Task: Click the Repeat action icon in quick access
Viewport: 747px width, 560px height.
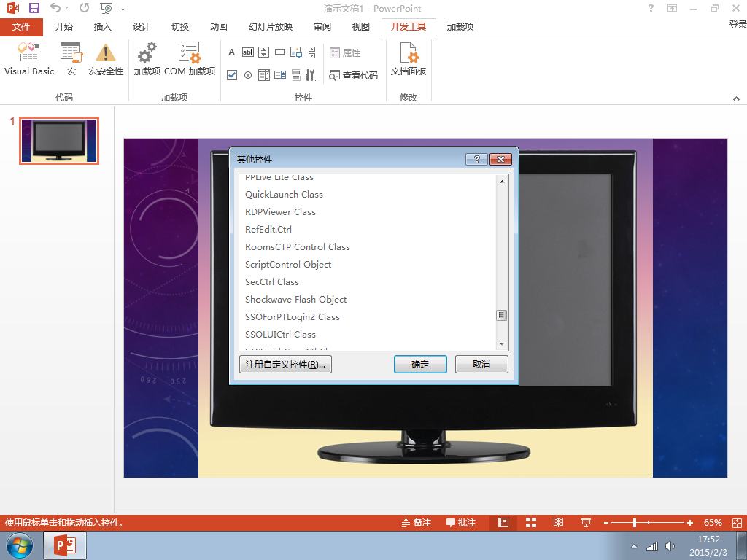Action: [85, 8]
